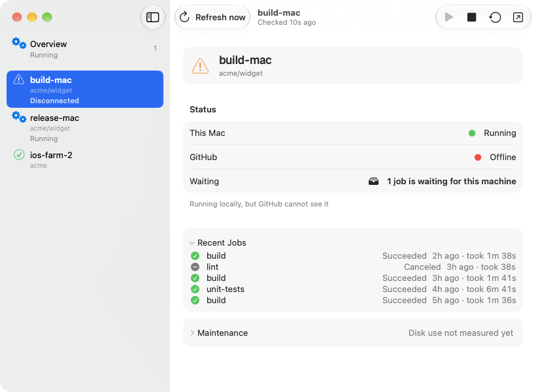Click the yellow minimize window button
The width and height of the screenshot is (536, 392).
tap(32, 17)
